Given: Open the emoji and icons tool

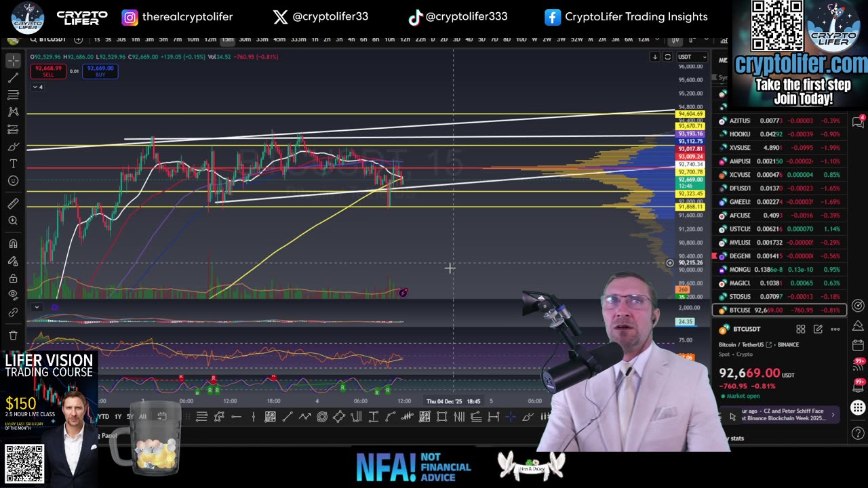Looking at the screenshot, I should click(x=13, y=180).
